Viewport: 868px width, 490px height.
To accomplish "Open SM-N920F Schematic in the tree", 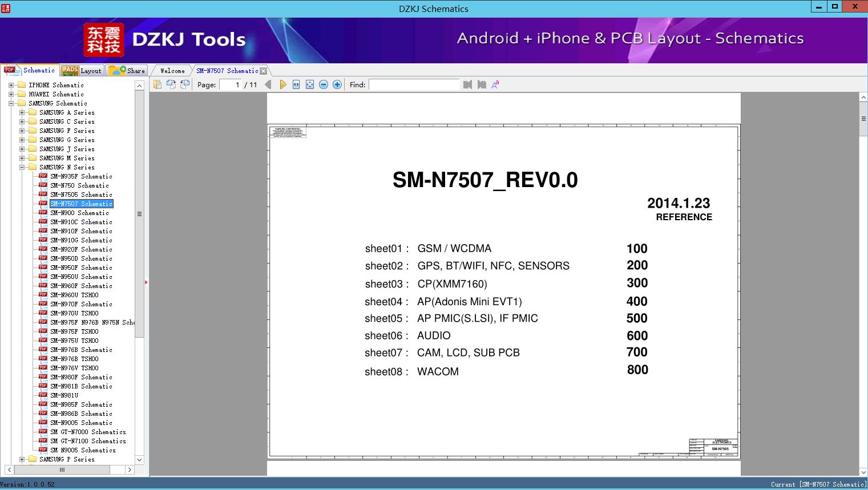I will click(x=81, y=249).
